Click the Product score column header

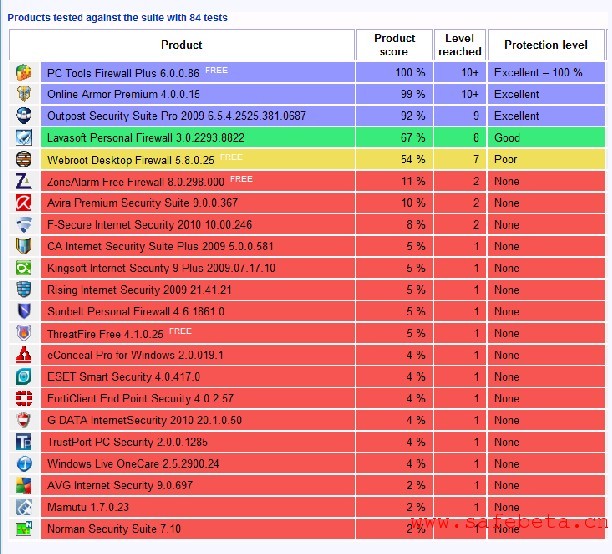tap(395, 45)
